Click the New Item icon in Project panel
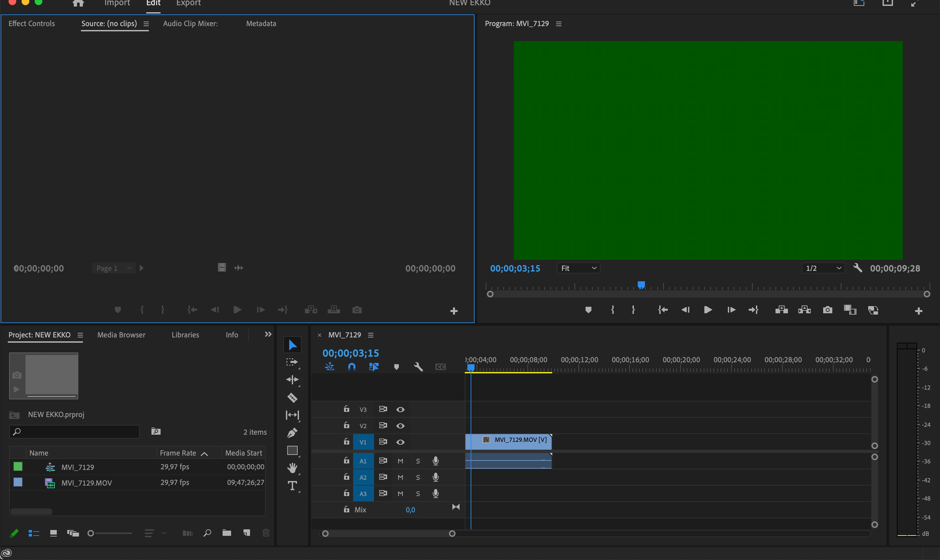 click(x=247, y=533)
